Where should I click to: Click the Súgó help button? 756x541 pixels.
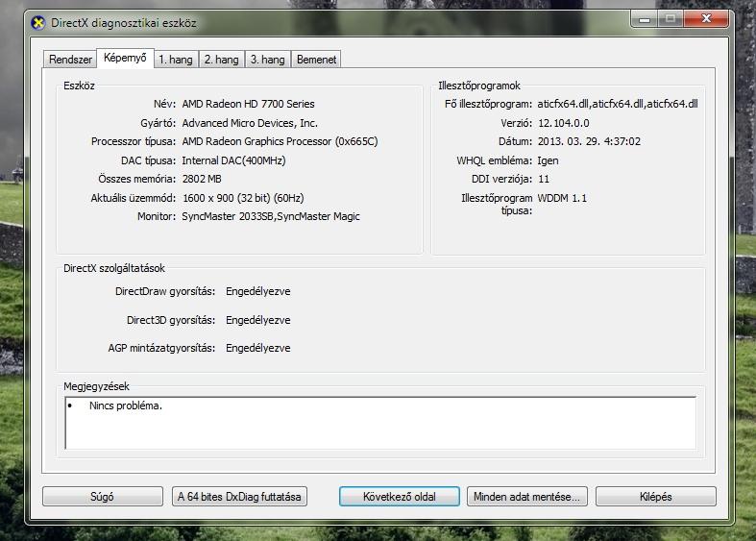[x=103, y=496]
